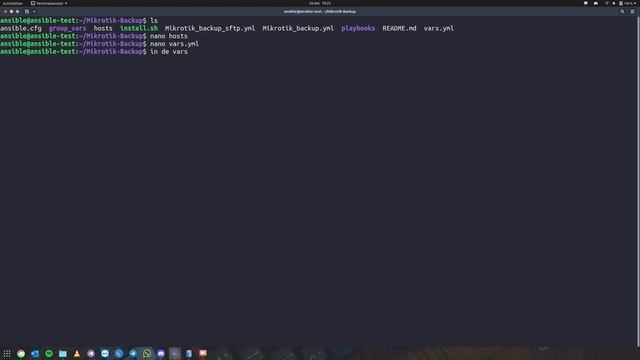Open the red mail icon in the dock
Viewport: 640px width, 360px height.
pos(203,353)
